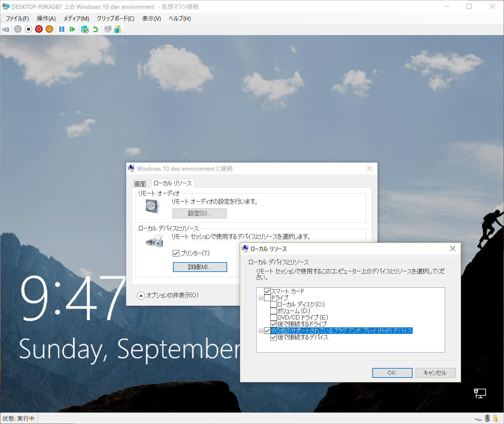Collapse the PnP デバイス tree branch
This screenshot has height=424, width=504.
[x=261, y=331]
